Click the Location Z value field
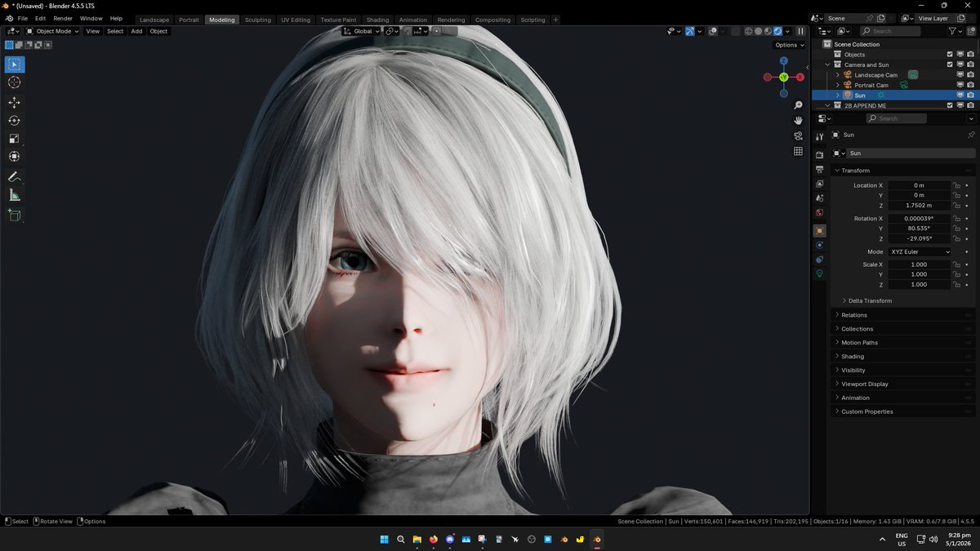 (x=920, y=206)
